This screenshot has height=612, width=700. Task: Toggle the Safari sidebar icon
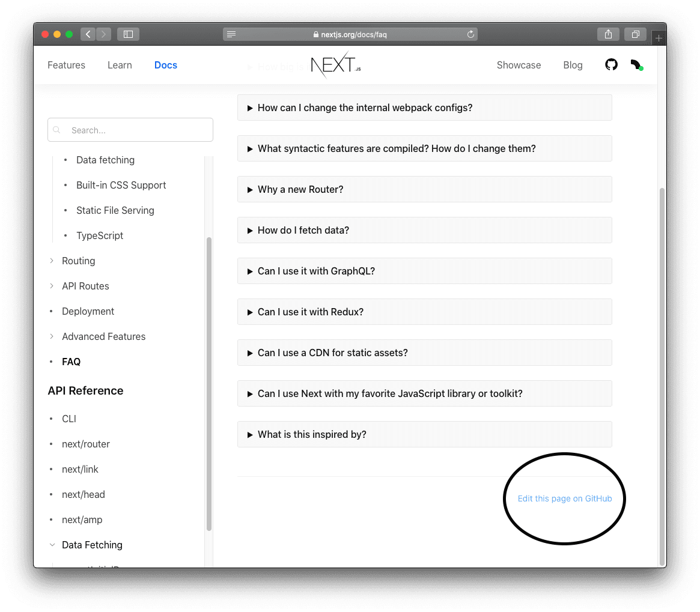[x=128, y=34]
